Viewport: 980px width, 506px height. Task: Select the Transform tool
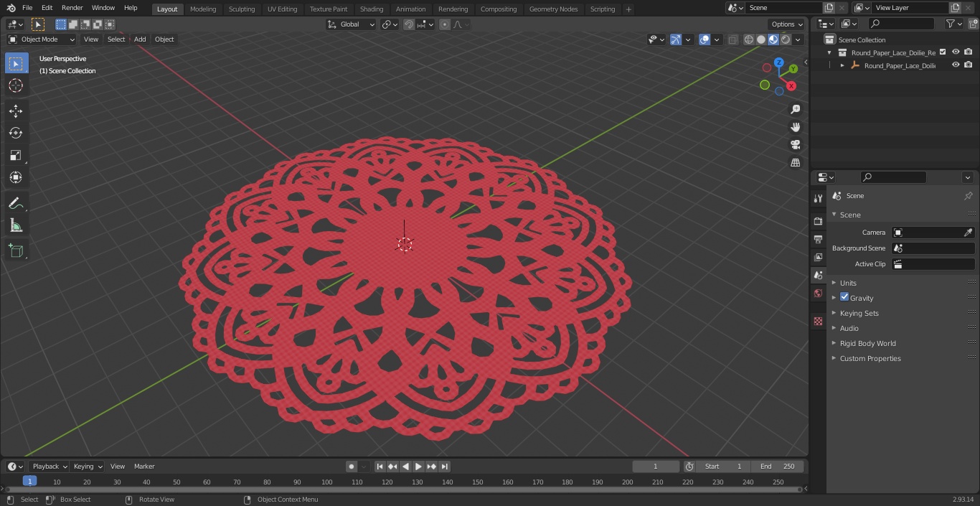pos(16,177)
